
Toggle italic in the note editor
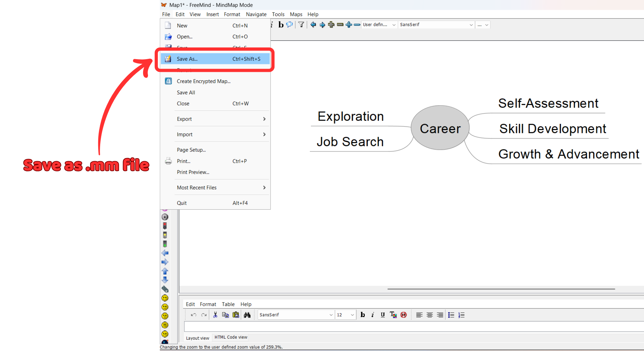[373, 315]
